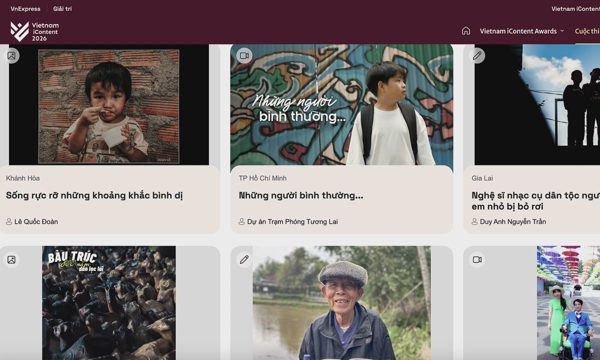Click video icon on umbrella street card
The height and width of the screenshot is (360, 600).
[477, 260]
